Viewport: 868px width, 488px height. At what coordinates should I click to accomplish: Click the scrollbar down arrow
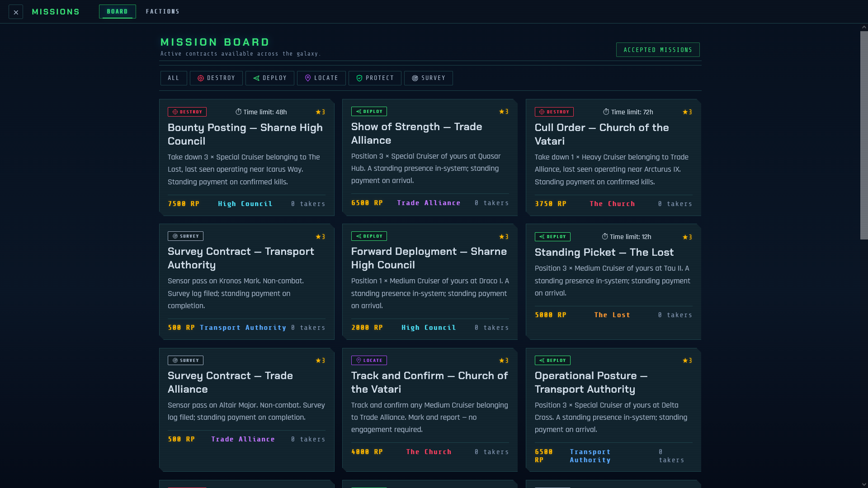(864, 484)
